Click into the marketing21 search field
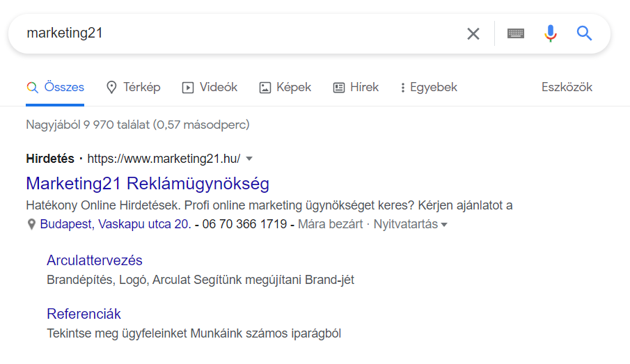Viewport: 630px width, 364px height. [x=241, y=33]
